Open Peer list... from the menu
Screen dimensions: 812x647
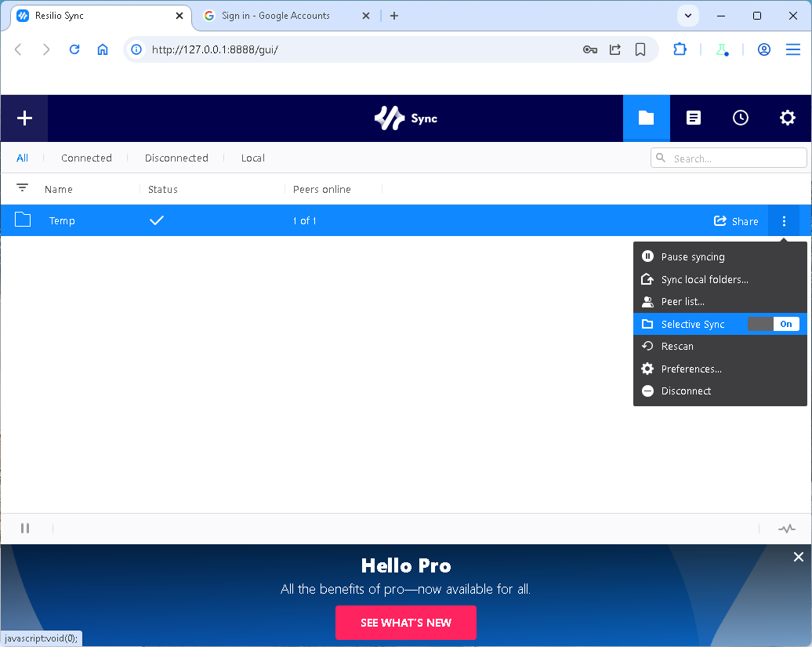(720, 301)
